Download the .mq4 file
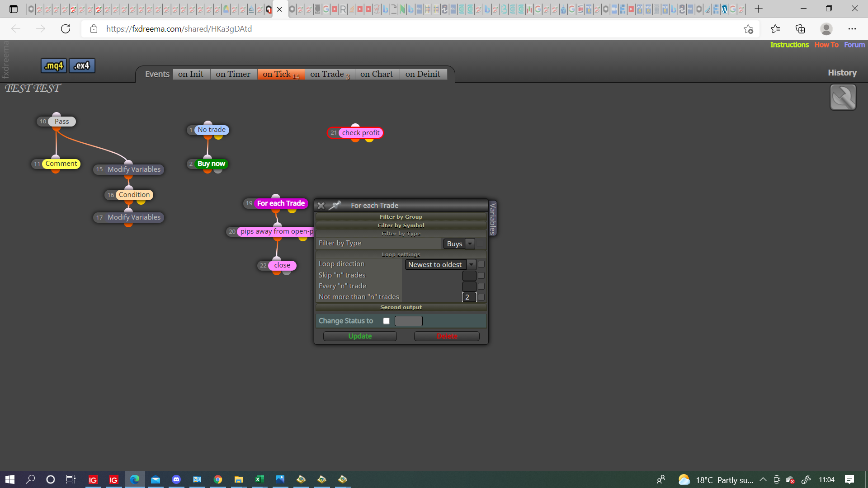 pyautogui.click(x=54, y=66)
